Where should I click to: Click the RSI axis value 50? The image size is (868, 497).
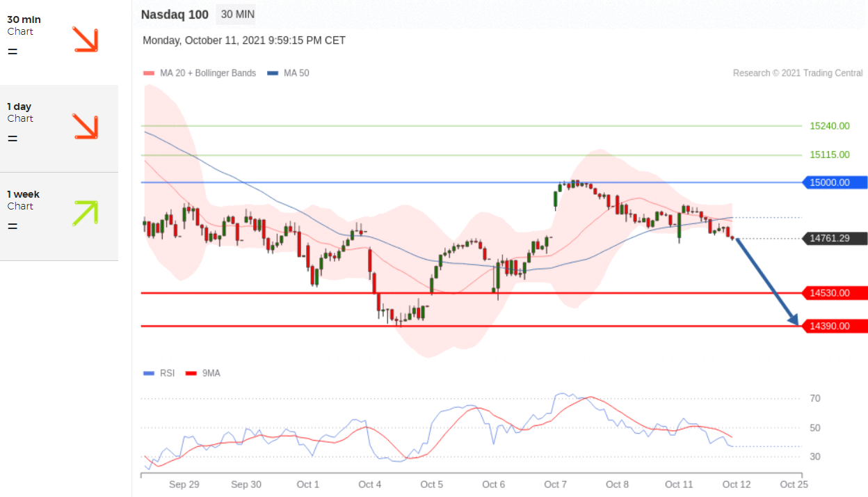(x=815, y=428)
